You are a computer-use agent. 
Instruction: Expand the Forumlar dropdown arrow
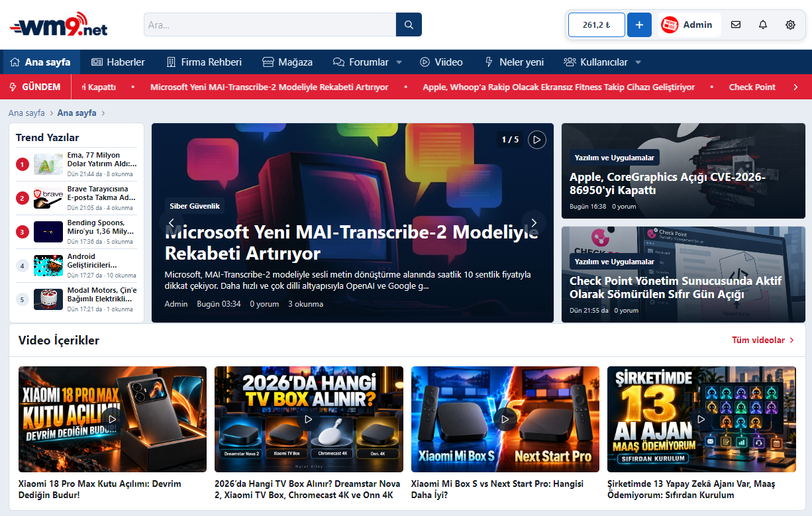[x=399, y=62]
